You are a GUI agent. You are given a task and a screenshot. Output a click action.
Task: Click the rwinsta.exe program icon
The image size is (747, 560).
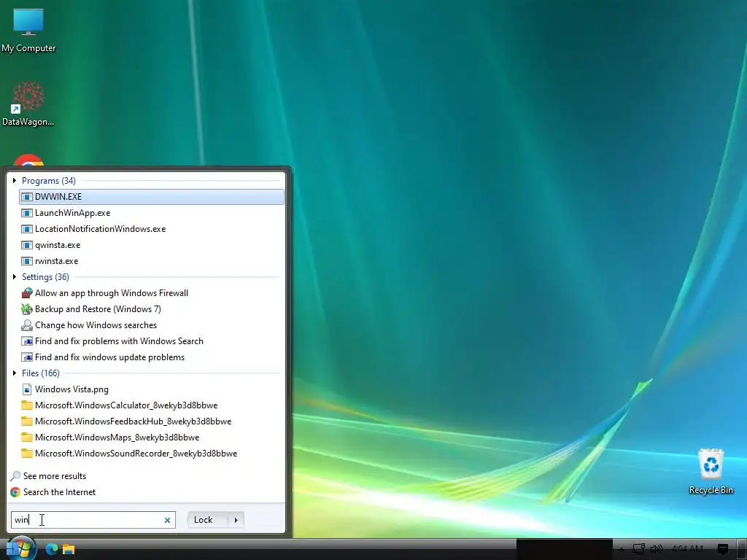click(27, 261)
